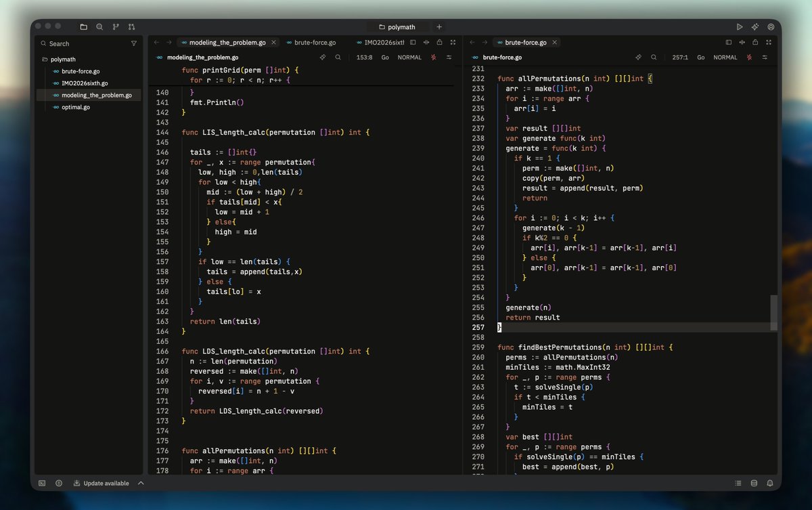
Task: Click sparkle inline assist in left editor toolbar
Action: coord(323,58)
